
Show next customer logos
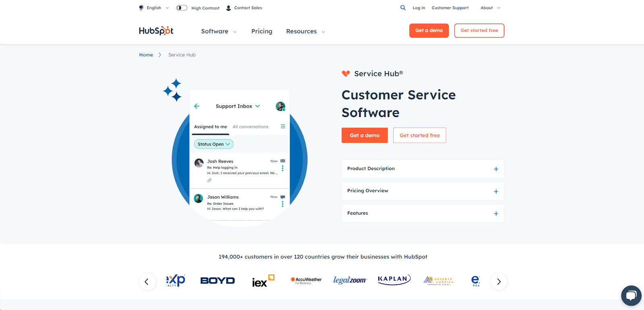point(499,281)
